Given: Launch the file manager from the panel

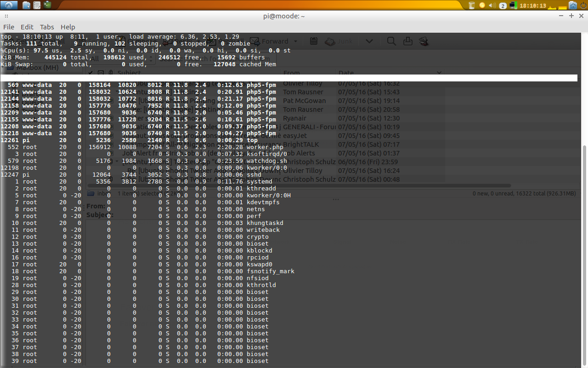Looking at the screenshot, I should pos(27,6).
